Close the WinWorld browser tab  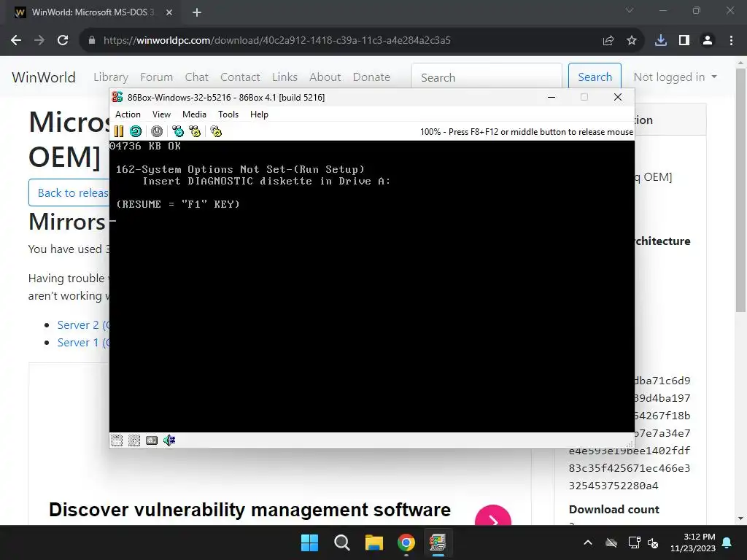click(x=169, y=12)
